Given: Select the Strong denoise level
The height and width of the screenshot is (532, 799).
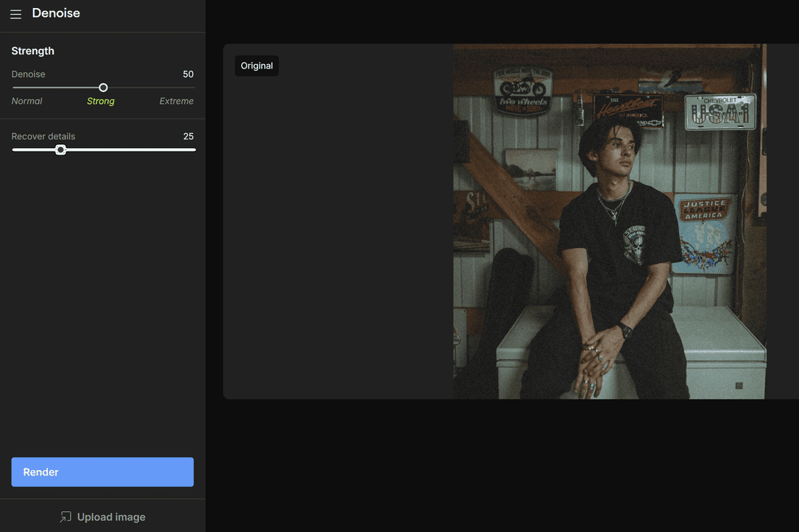Looking at the screenshot, I should pyautogui.click(x=101, y=102).
